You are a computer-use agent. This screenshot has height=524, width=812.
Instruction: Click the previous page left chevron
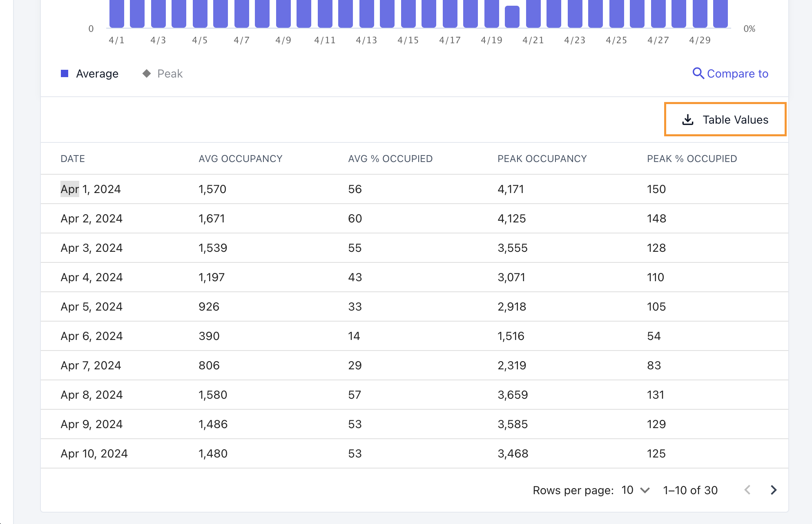(747, 490)
